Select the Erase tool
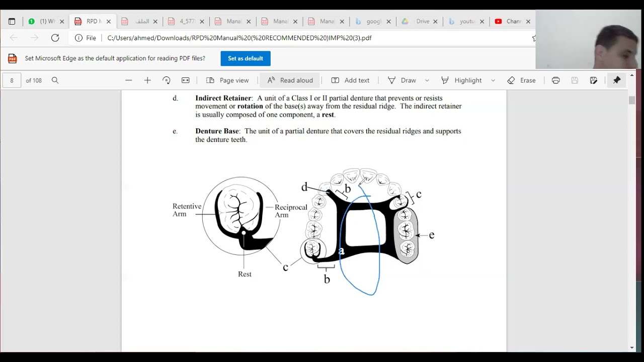This screenshot has width=644, height=362. 521,80
